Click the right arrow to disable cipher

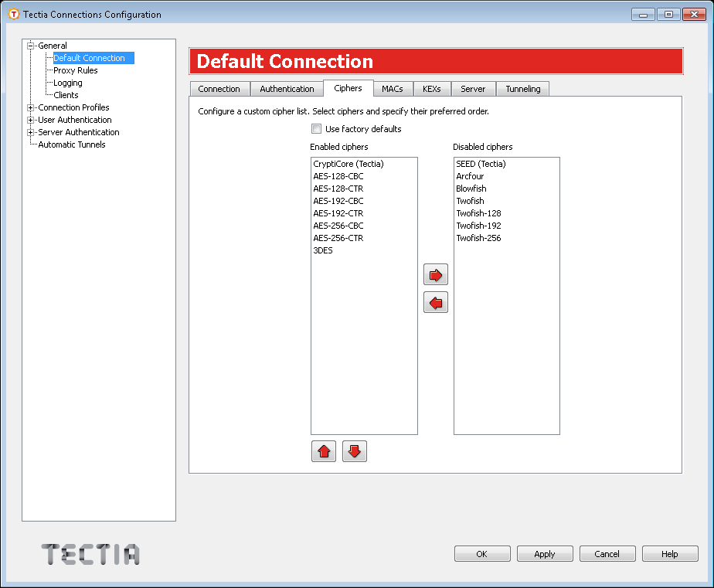point(436,275)
